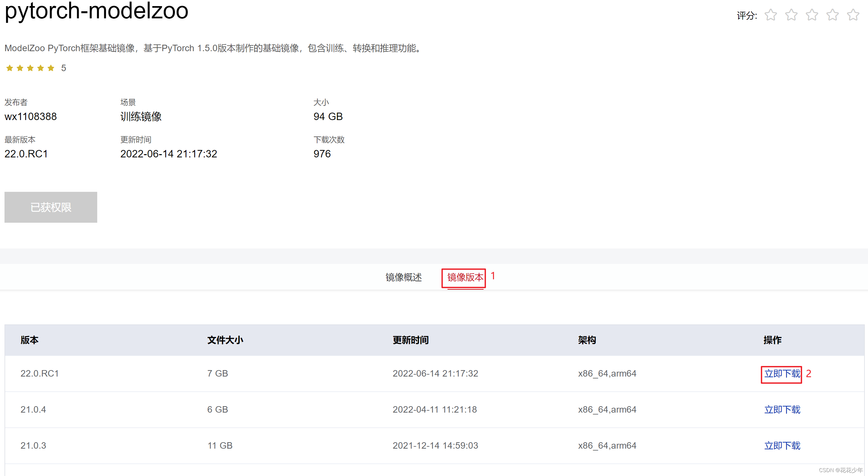Click the first gold rating star
The height and width of the screenshot is (476, 868).
(x=9, y=68)
